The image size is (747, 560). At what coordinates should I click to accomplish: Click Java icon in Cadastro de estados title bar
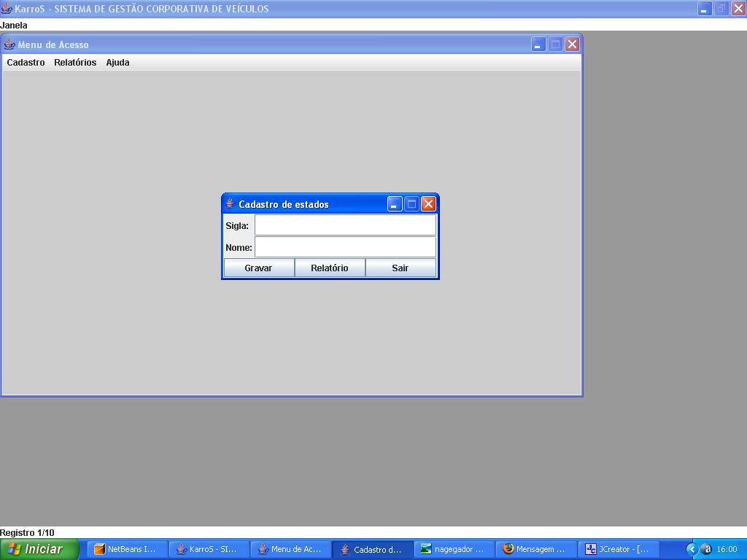[230, 204]
